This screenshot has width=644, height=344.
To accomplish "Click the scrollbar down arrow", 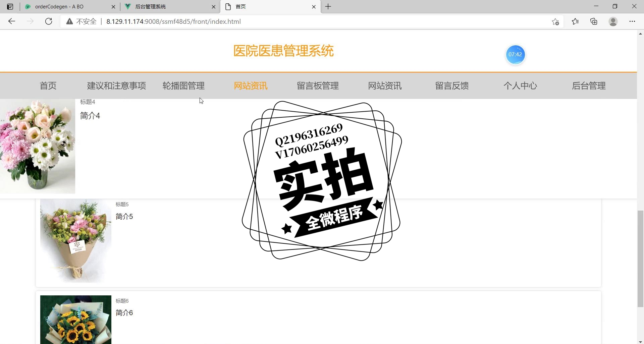I will coord(640,341).
